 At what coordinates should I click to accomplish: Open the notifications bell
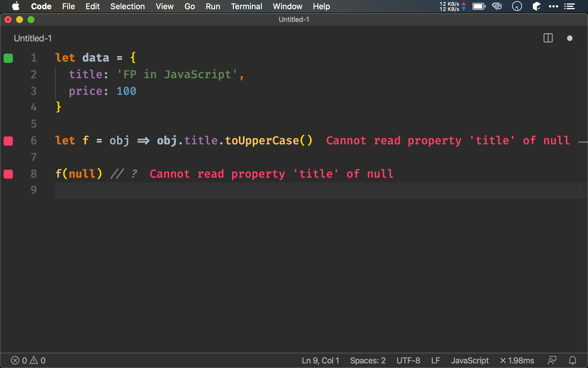[572, 360]
